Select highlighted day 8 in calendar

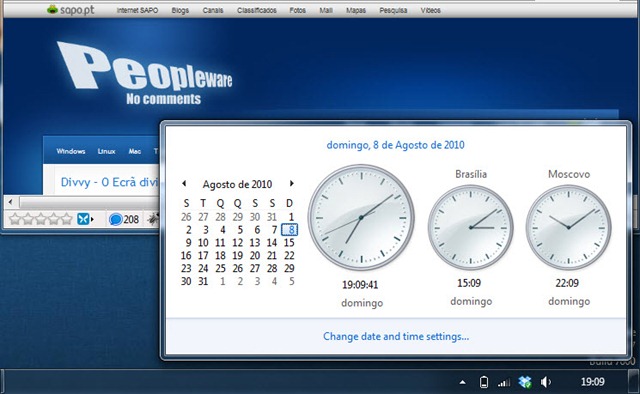tap(289, 229)
